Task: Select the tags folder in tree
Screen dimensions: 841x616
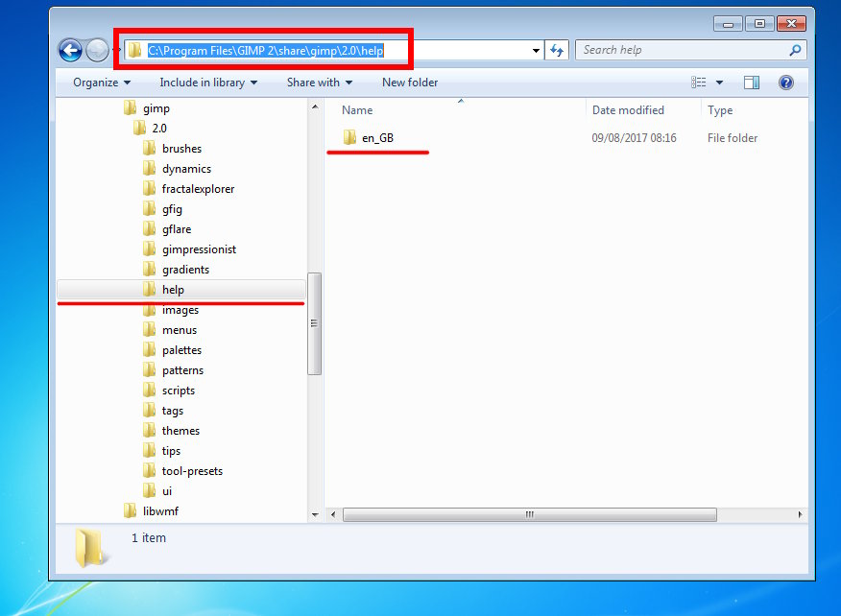Action: point(172,411)
